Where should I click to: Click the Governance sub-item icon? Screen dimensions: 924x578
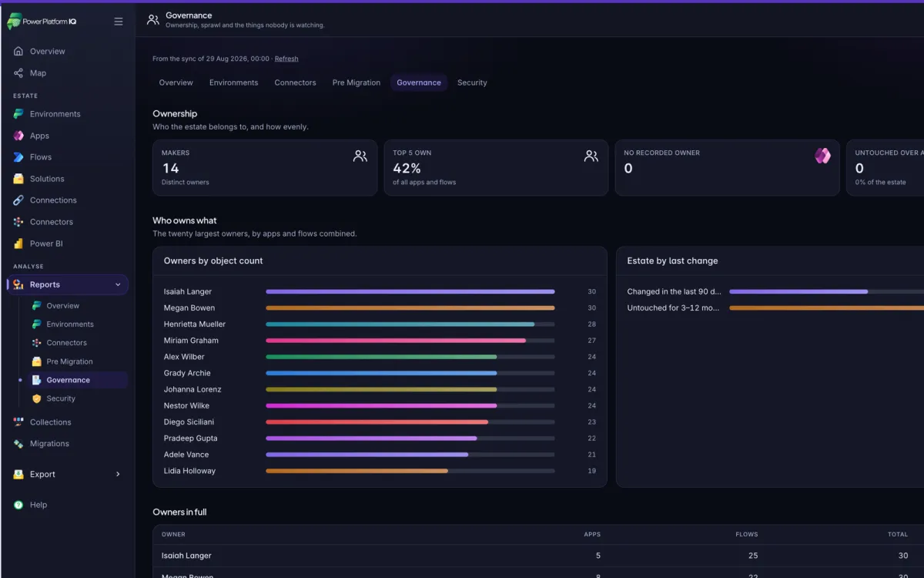click(x=36, y=380)
